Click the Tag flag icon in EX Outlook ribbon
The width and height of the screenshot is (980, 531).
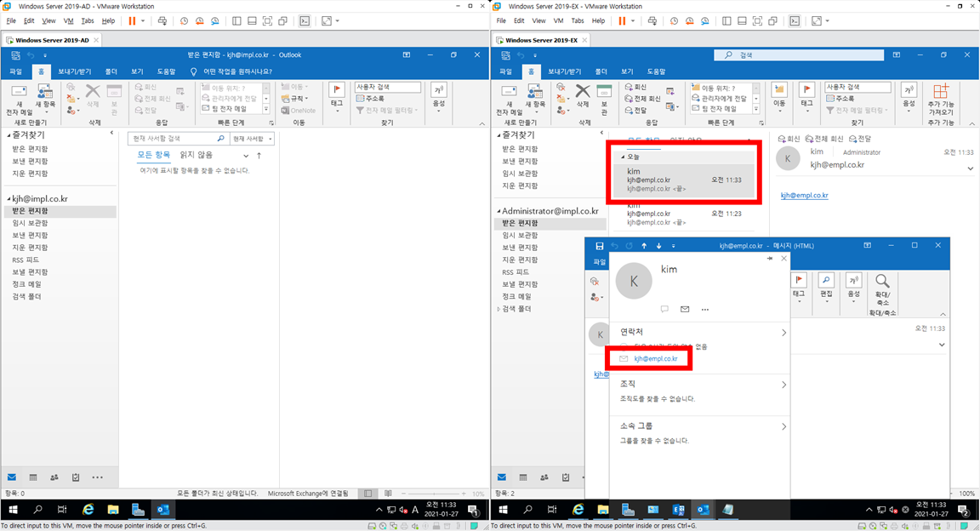806,91
